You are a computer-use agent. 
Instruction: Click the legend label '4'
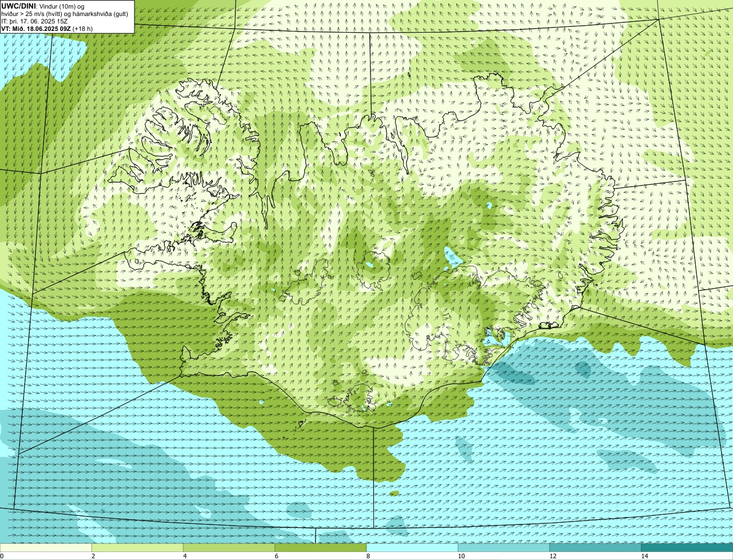[184, 556]
